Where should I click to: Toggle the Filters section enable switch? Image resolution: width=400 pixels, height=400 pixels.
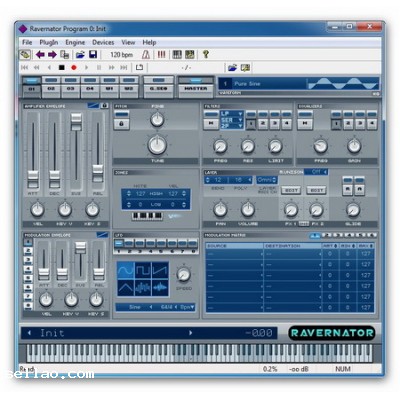(211, 114)
